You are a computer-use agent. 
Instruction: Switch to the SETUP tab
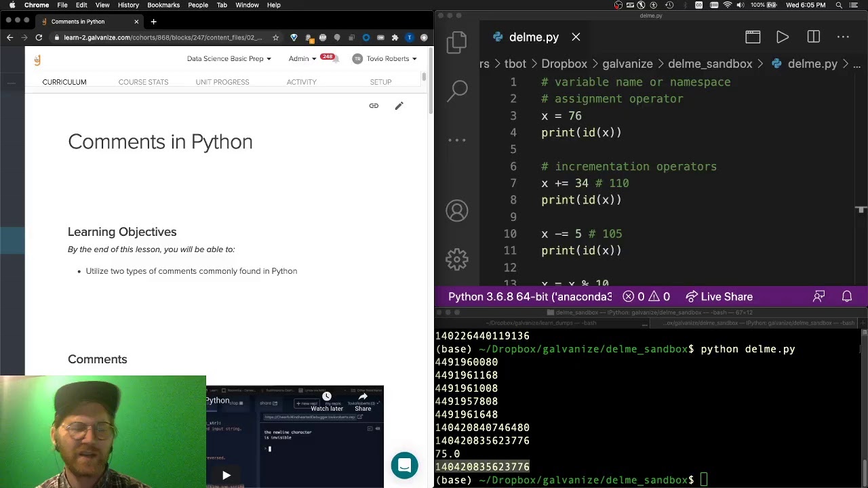[x=380, y=82]
